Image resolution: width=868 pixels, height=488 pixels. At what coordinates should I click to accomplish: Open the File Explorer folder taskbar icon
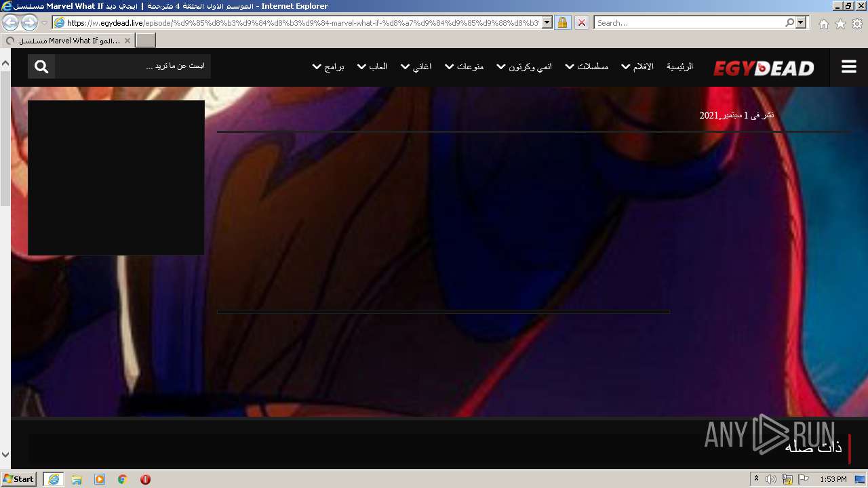77,479
